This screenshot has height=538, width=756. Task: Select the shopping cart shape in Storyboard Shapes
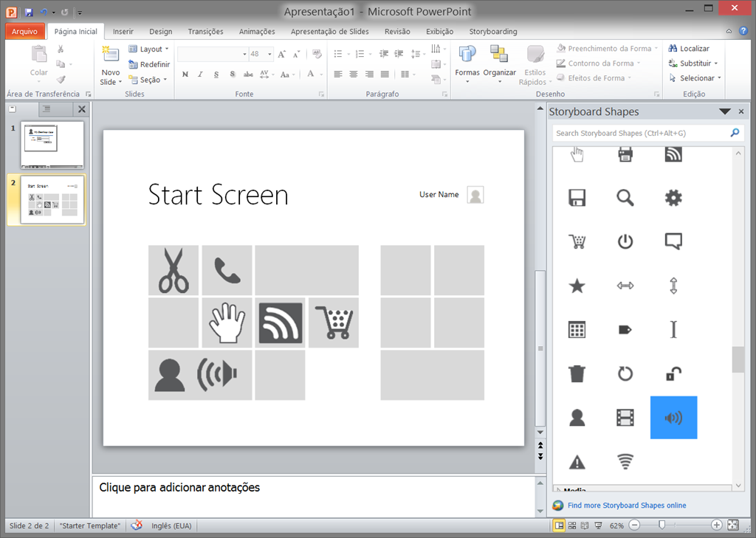click(x=577, y=241)
